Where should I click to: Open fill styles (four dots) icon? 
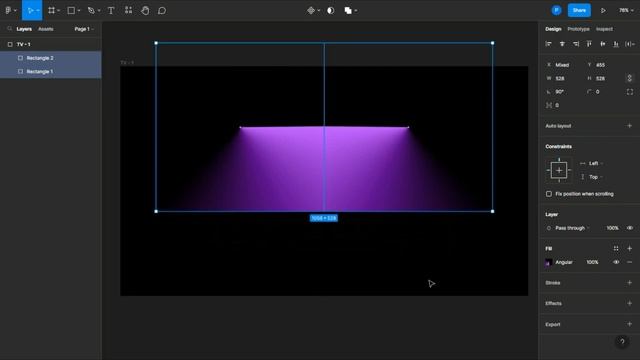(x=616, y=248)
